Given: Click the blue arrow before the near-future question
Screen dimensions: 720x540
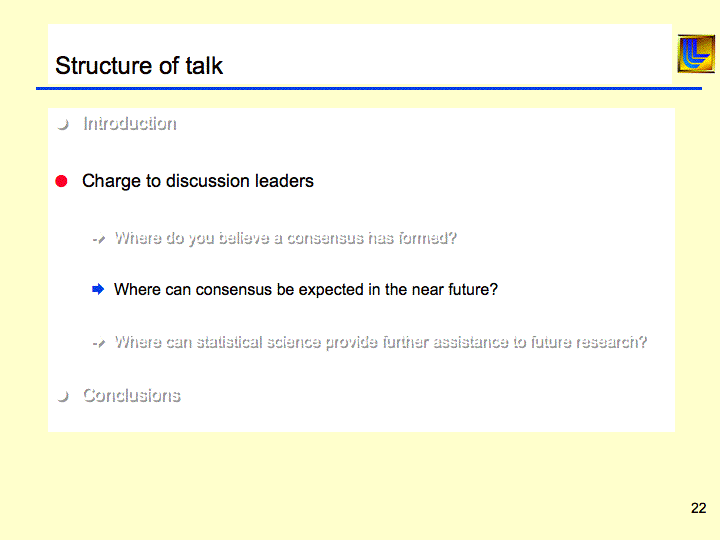Looking at the screenshot, I should click(98, 290).
